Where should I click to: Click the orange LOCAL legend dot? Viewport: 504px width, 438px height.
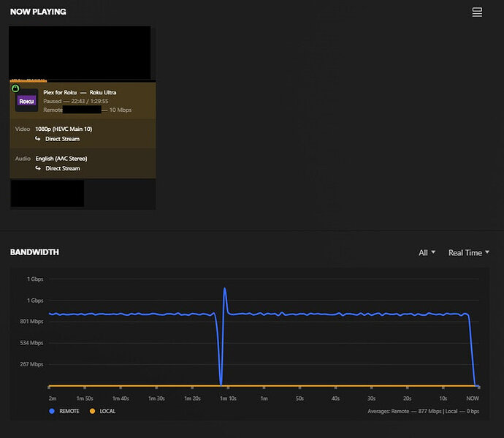[x=92, y=411]
